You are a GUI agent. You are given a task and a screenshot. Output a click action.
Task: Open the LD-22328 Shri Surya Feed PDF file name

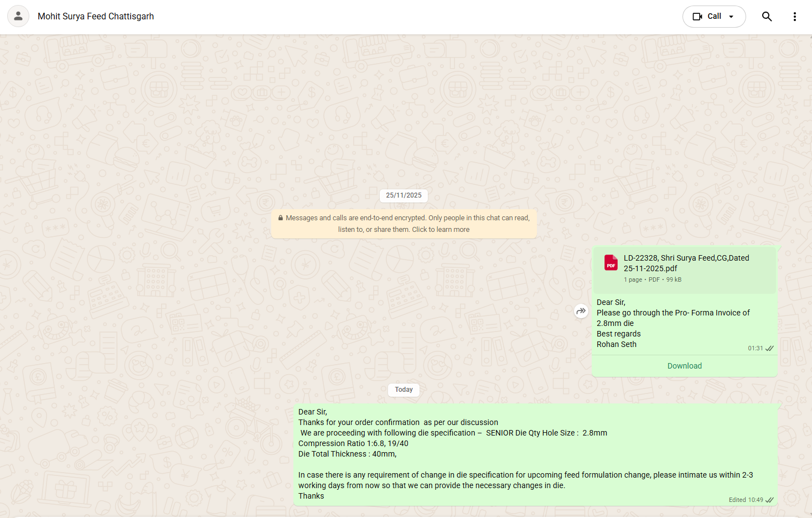click(x=686, y=263)
